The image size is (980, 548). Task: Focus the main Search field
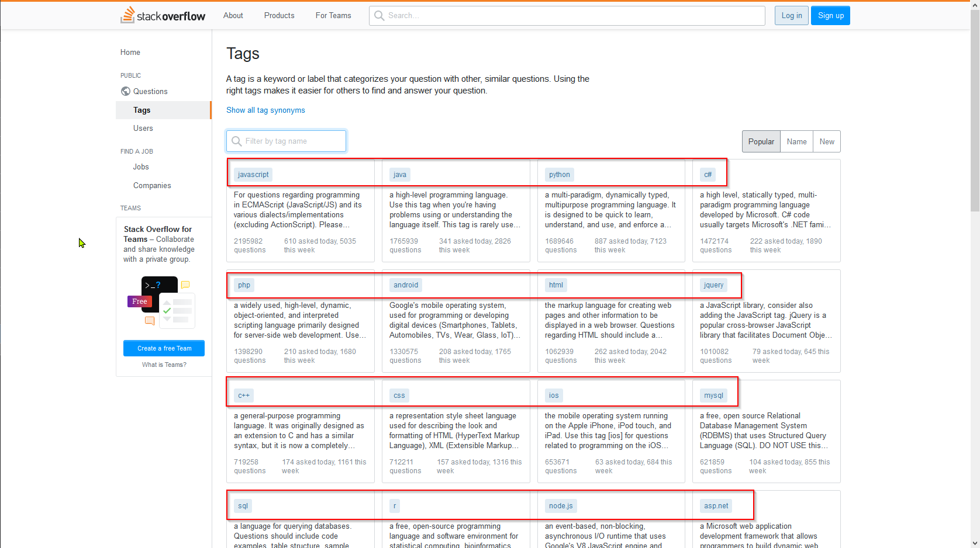(567, 16)
